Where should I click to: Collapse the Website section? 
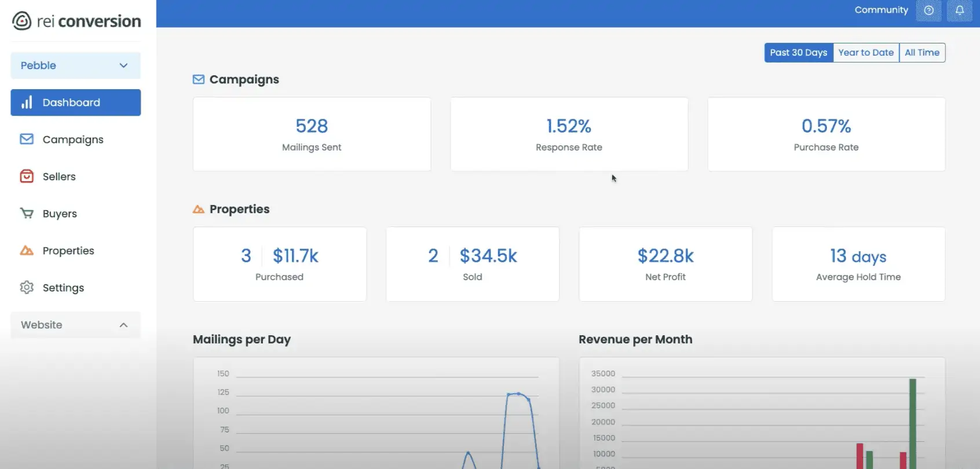pos(75,325)
